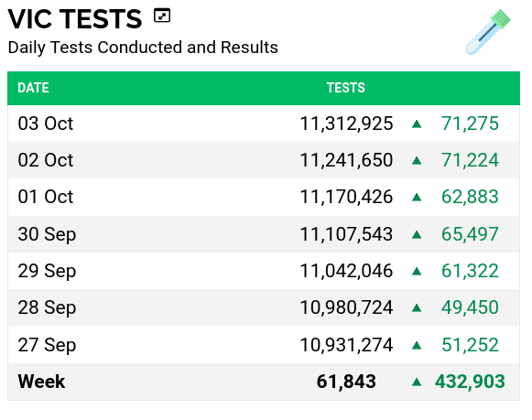Open the VIC TESTS expand popup icon
Viewport: 532px width, 420px height.
click(162, 16)
